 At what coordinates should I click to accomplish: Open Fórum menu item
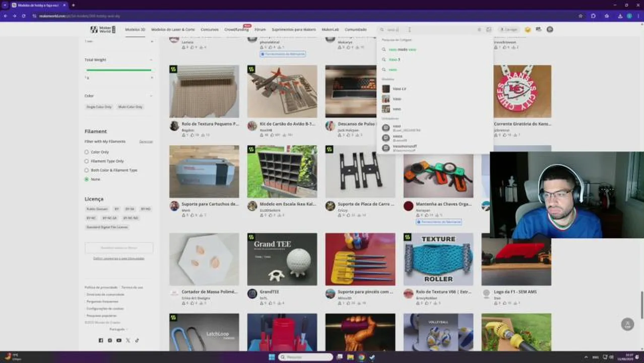click(x=260, y=30)
